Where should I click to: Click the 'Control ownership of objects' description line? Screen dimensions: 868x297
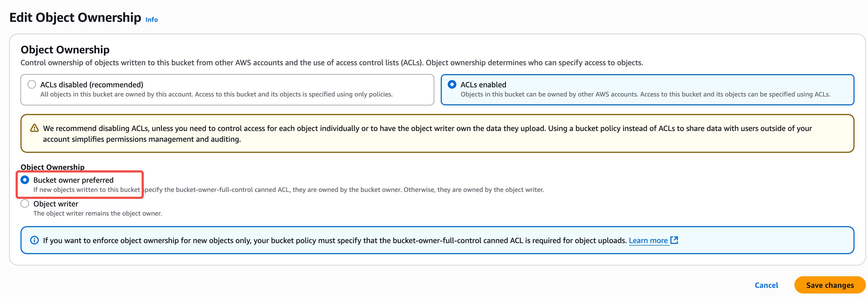pyautogui.click(x=332, y=63)
